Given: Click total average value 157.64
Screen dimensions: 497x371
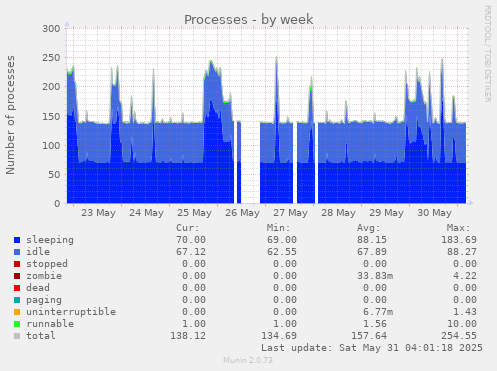Looking at the screenshot, I should 369,336.
